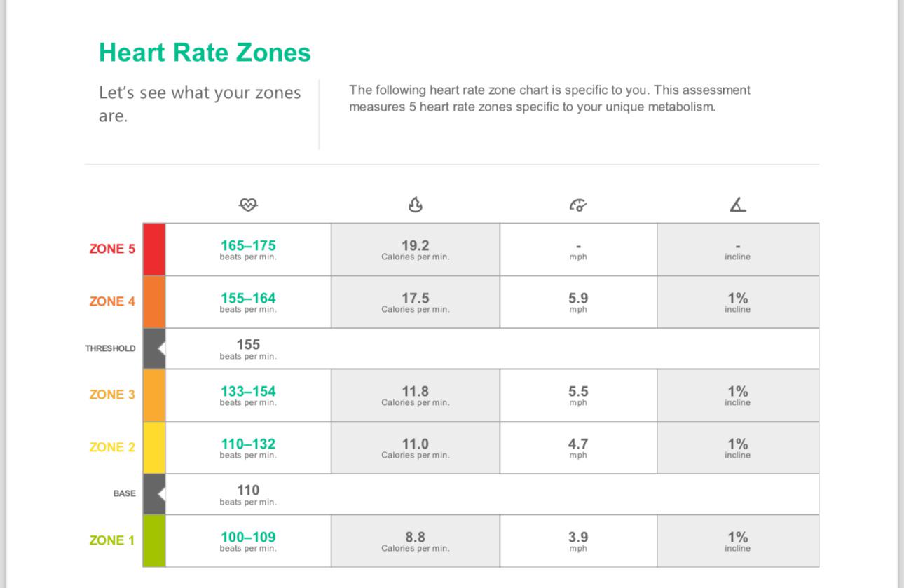Click the incline angle column icon
The image size is (904, 588).
click(737, 205)
